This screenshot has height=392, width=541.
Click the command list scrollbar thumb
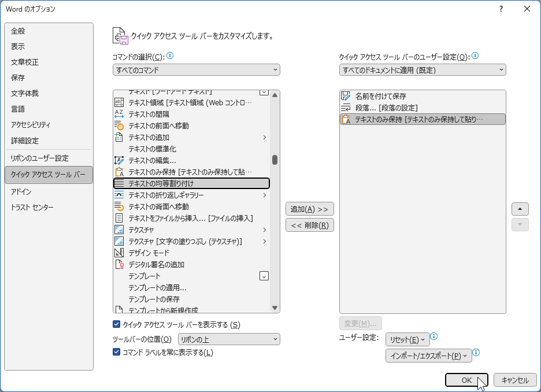tap(275, 160)
